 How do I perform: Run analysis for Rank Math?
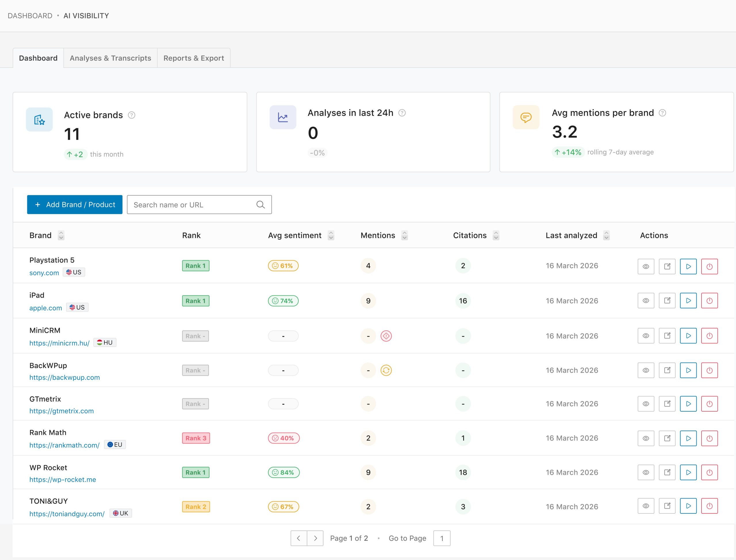[688, 438]
